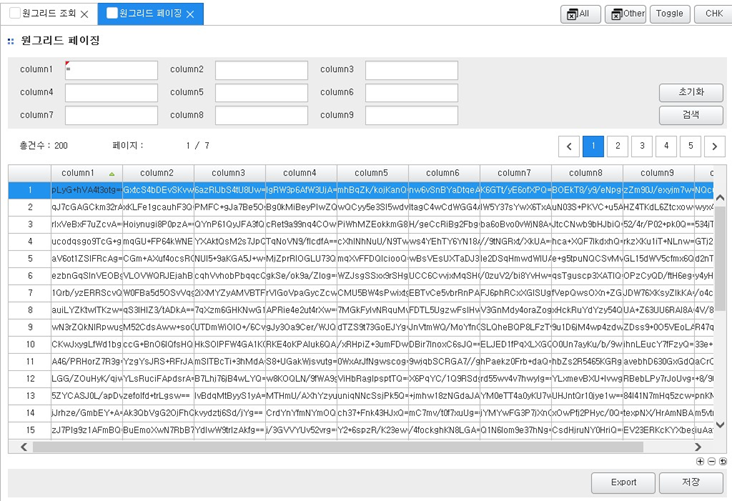Click the column3 grid header
The image size is (732, 501).
pos(230,173)
